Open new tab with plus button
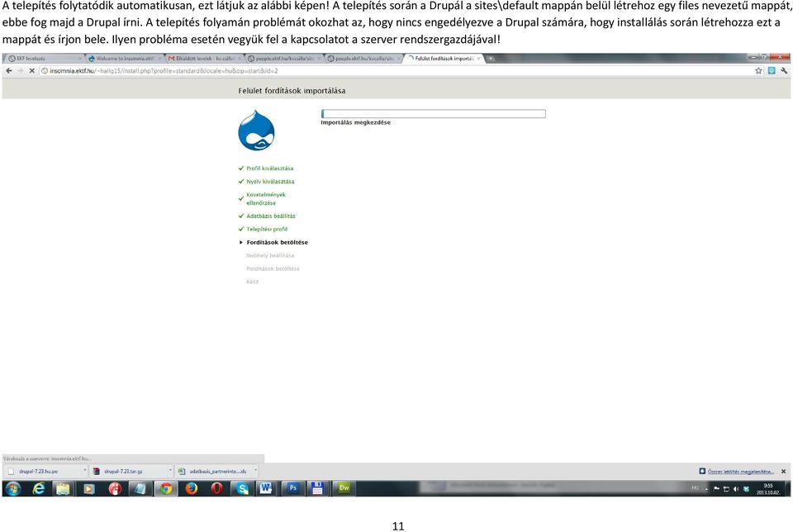The height and width of the screenshot is (532, 793). tap(491, 59)
